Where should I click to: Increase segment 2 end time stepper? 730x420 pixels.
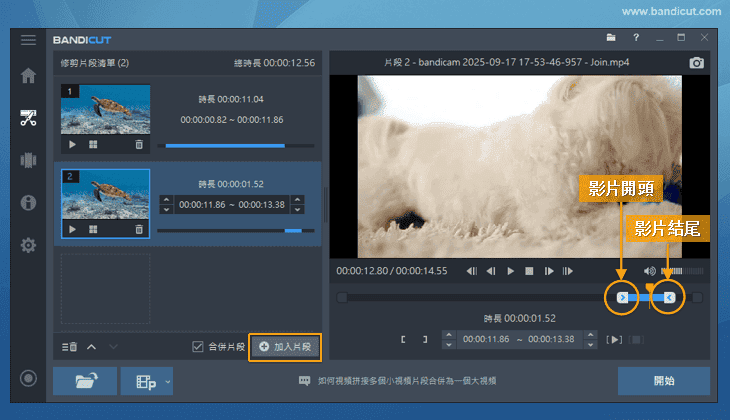tap(297, 200)
